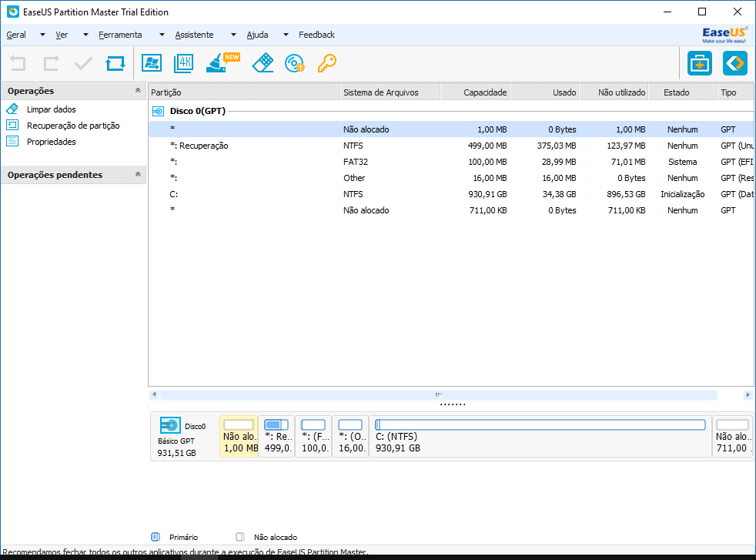Launch the Cleanup tool with NEW badge
The height and width of the screenshot is (560, 756).
pyautogui.click(x=222, y=63)
